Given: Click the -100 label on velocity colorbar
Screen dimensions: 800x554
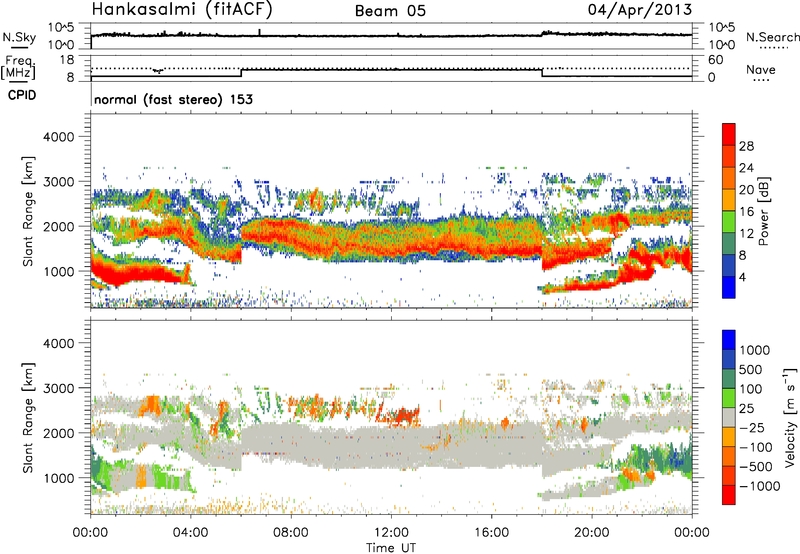Looking at the screenshot, I should (755, 447).
